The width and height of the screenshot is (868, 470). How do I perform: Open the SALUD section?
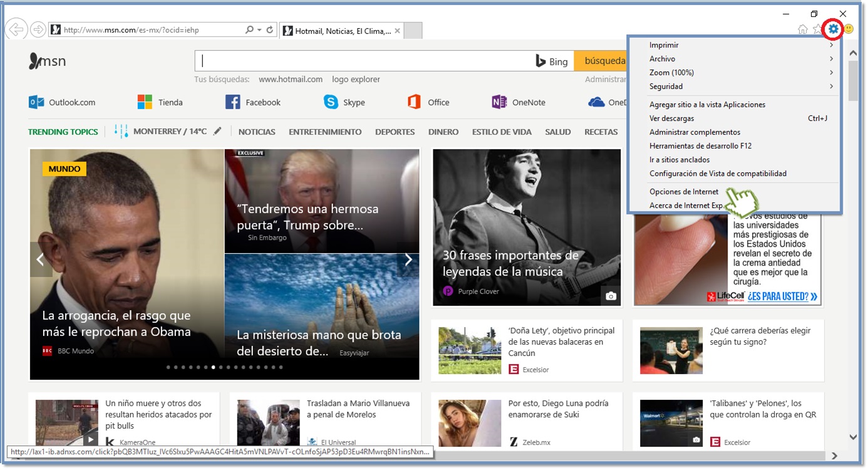(558, 132)
